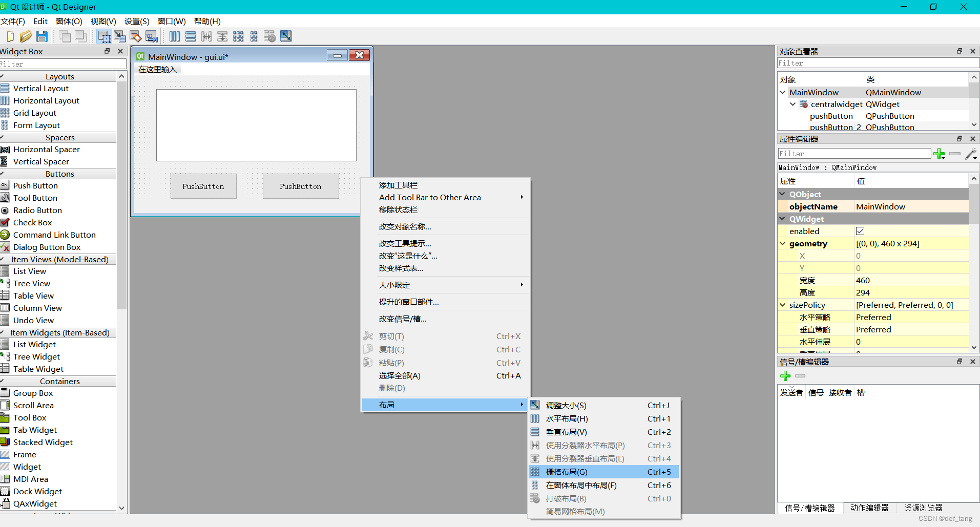Switch to 动作编辑器 tab
Image resolution: width=980 pixels, height=527 pixels.
869,508
